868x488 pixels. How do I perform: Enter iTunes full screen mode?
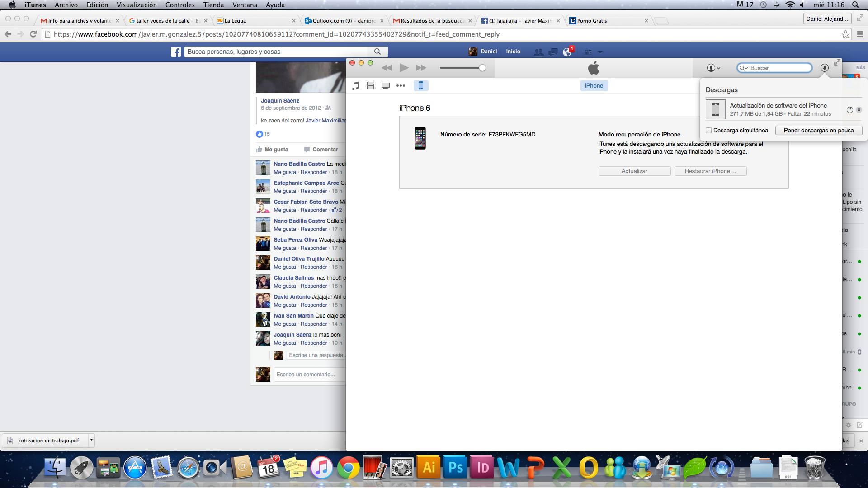click(837, 62)
